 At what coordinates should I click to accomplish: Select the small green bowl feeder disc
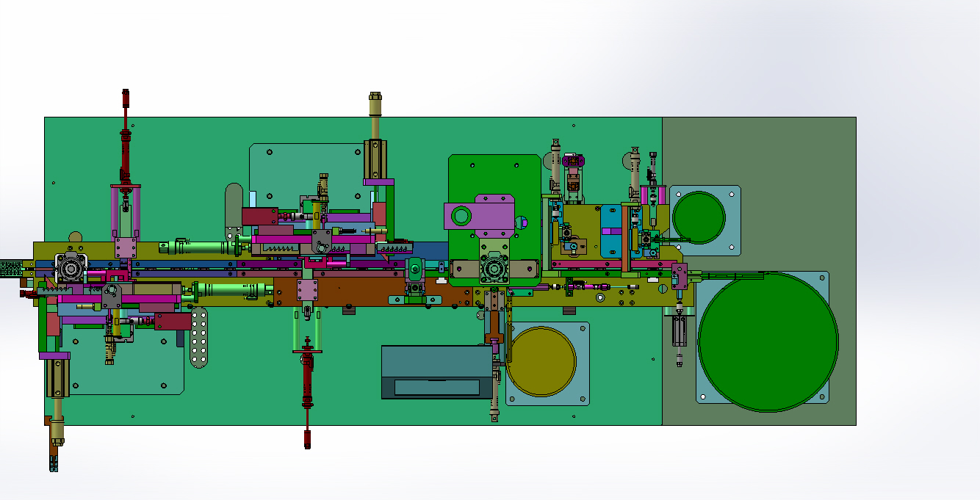tap(699, 217)
